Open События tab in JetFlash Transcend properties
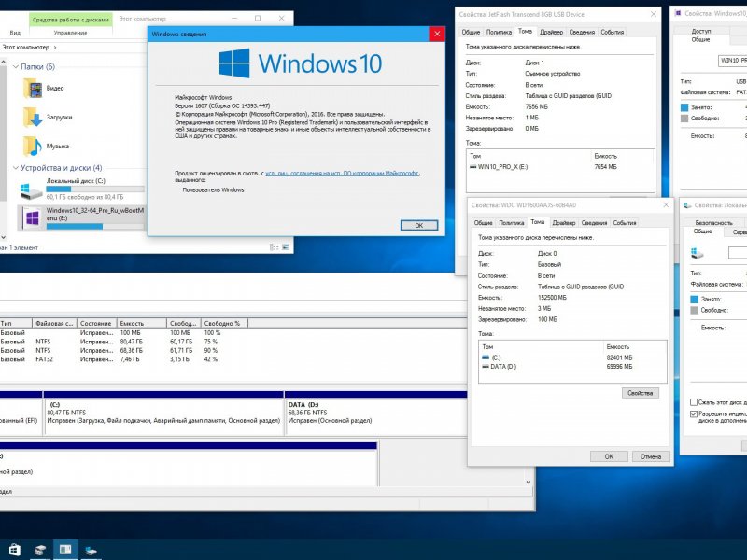Image resolution: width=747 pixels, height=560 pixels. (x=613, y=33)
